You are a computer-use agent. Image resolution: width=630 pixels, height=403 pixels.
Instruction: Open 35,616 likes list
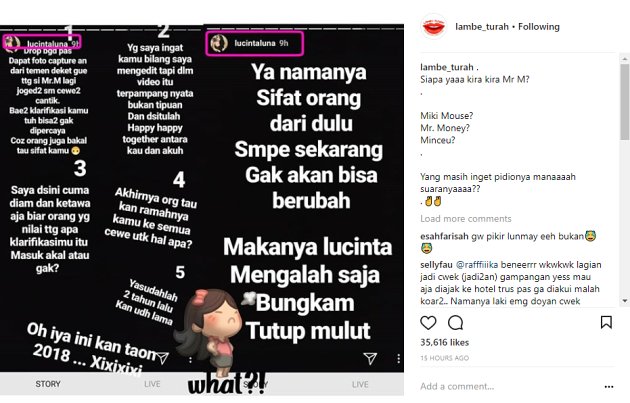tap(444, 342)
